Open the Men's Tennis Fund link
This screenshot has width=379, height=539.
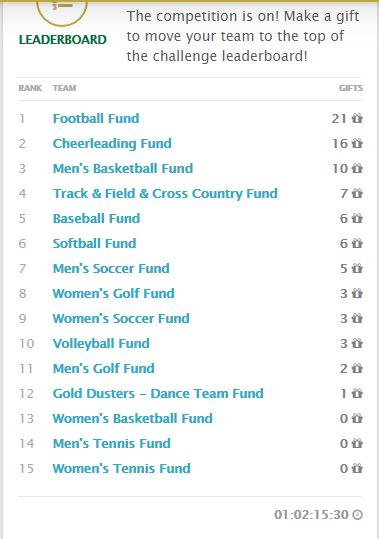pos(111,443)
